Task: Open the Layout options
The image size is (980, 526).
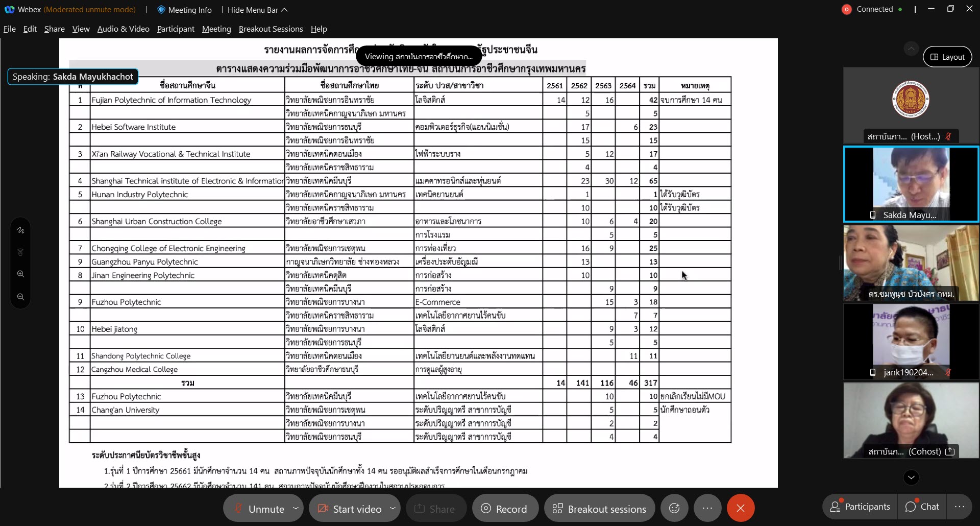Action: pyautogui.click(x=947, y=57)
